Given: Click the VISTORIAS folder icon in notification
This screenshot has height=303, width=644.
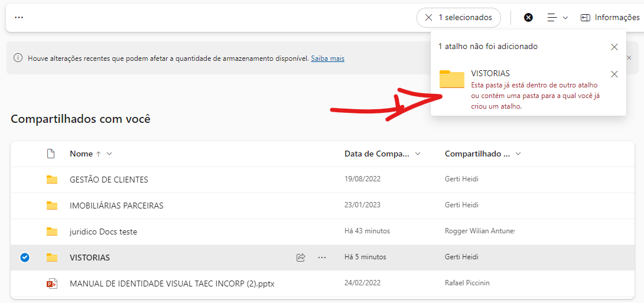Looking at the screenshot, I should coord(452,79).
